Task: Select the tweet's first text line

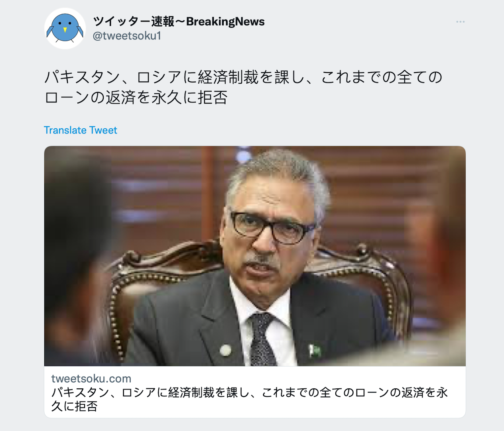Action: (243, 77)
